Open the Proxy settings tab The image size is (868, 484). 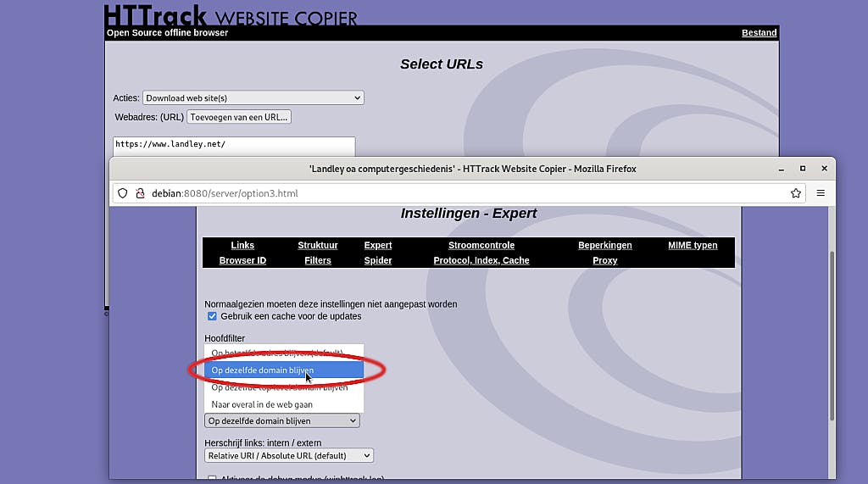click(x=605, y=260)
